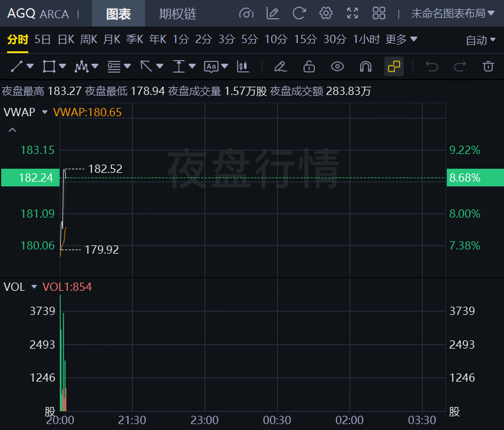Image resolution: width=504 pixels, height=430 pixels.
Task: Select the 日K timeframe tab
Action: coord(65,40)
